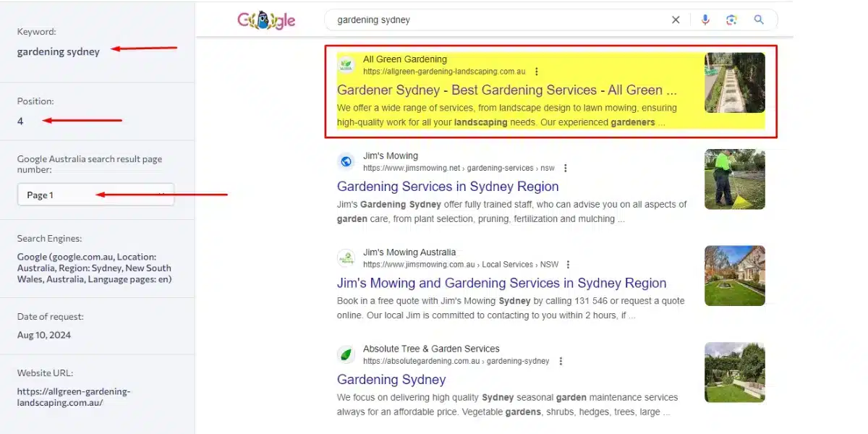Click the Google logo
Screen dimensions: 868x434
[266, 20]
